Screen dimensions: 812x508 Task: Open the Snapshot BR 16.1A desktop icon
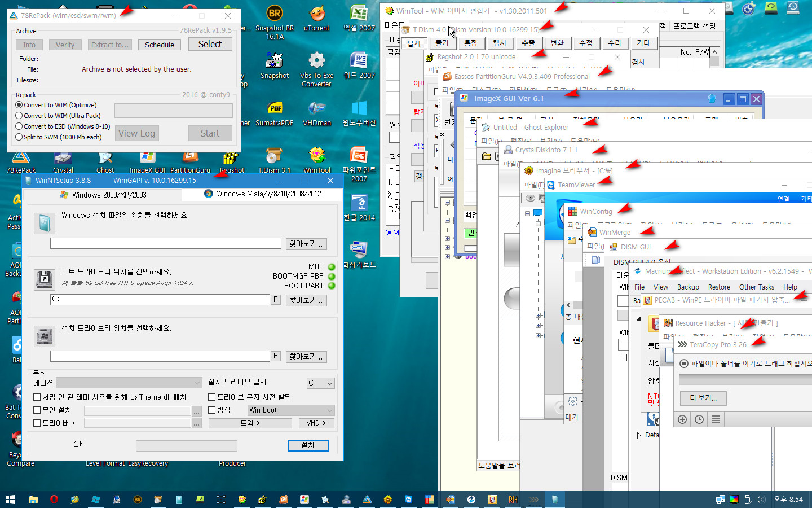[275, 21]
